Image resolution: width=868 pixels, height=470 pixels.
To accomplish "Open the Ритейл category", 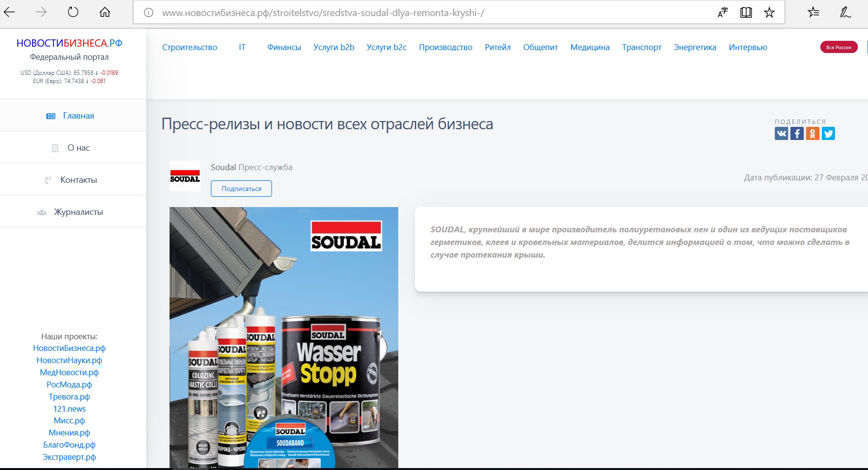I will click(x=498, y=47).
